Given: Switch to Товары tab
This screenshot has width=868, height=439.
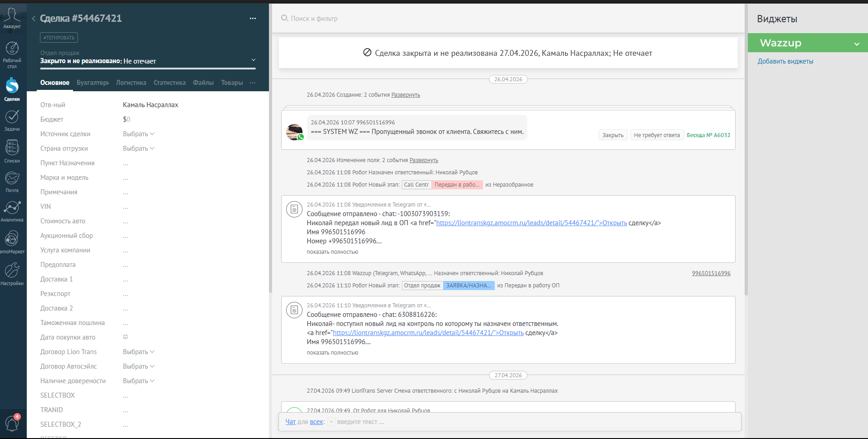Looking at the screenshot, I should click(232, 83).
